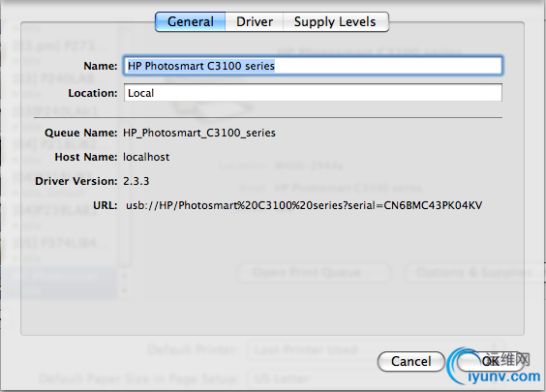Click the iyunv.com watermark logo
546x392 pixels.
495,367
